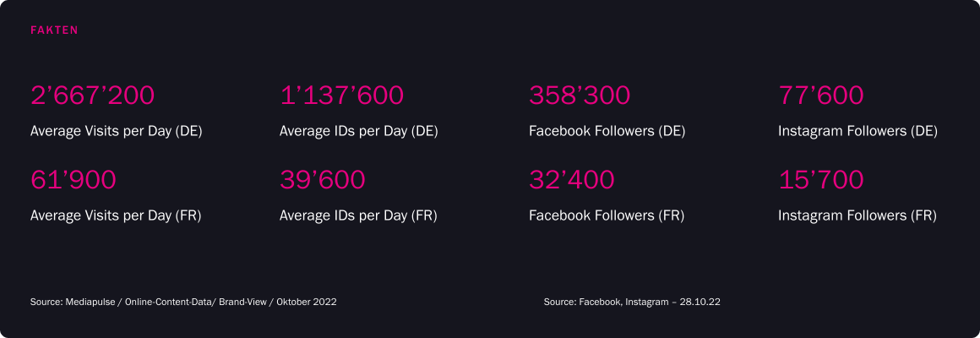This screenshot has width=980, height=338.
Task: Click Instagram Followers (FR) label
Action: point(857,216)
